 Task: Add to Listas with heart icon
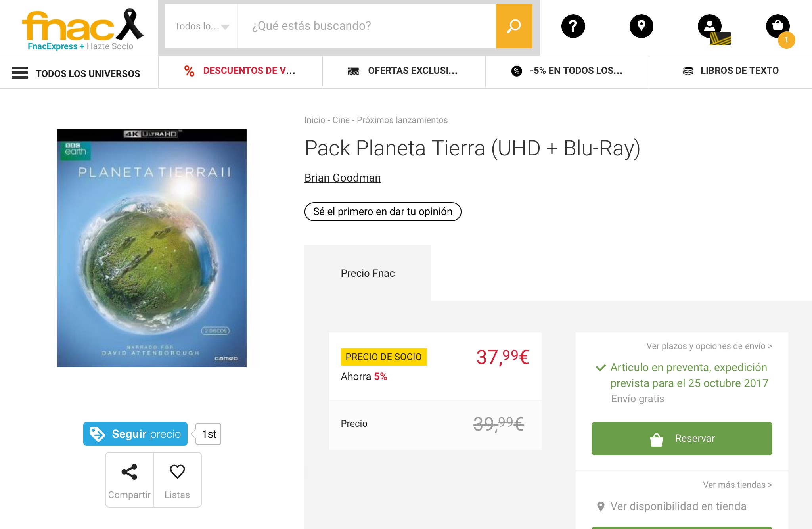(x=177, y=479)
